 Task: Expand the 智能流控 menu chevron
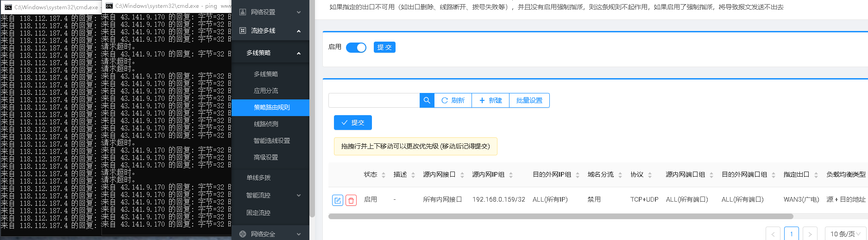(x=299, y=195)
